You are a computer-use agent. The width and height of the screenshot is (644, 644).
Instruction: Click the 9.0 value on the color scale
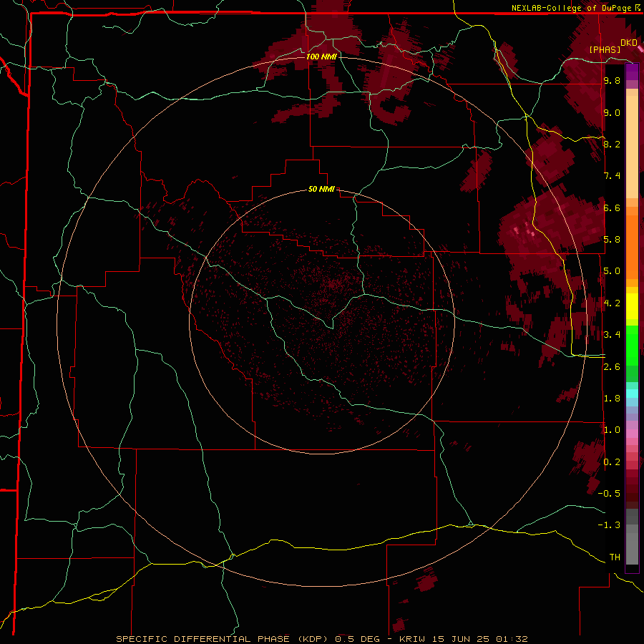tap(612, 112)
